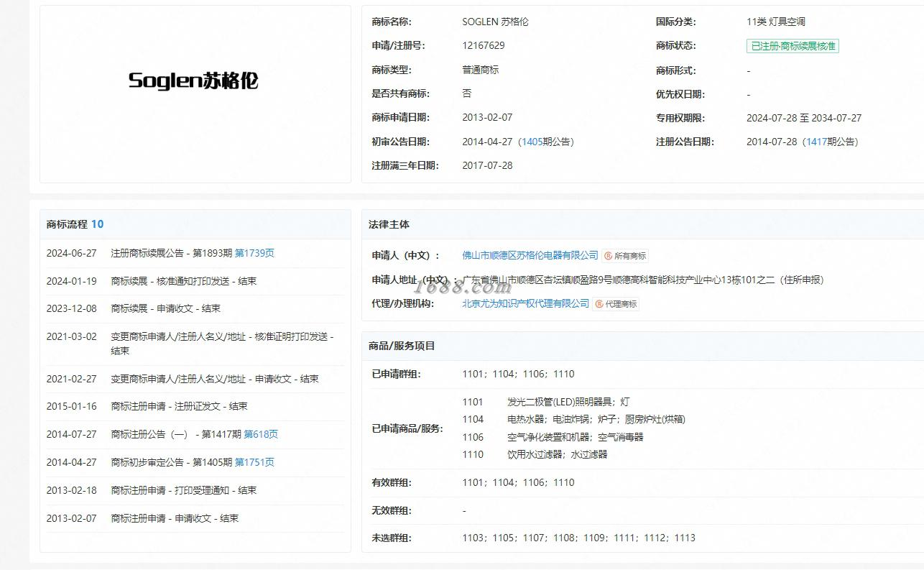This screenshot has width=924, height=570.
Task: Select the 2024-01-19 核准通知打印发送 flow row
Action: coord(195,281)
